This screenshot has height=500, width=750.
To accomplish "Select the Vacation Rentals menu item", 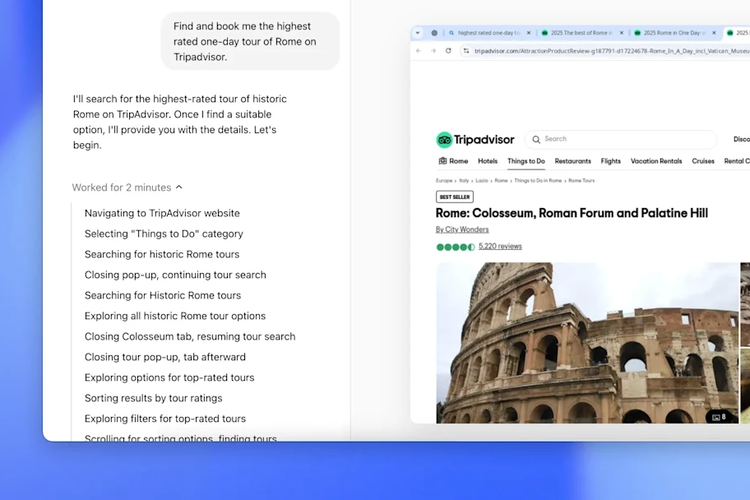I will pos(656,161).
